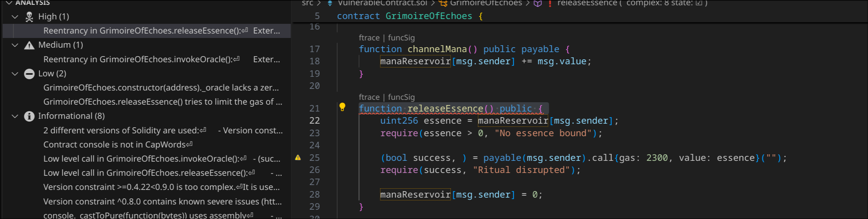868x219 pixels.
Task: Click the warning glyph beside line 25
Action: pos(298,158)
